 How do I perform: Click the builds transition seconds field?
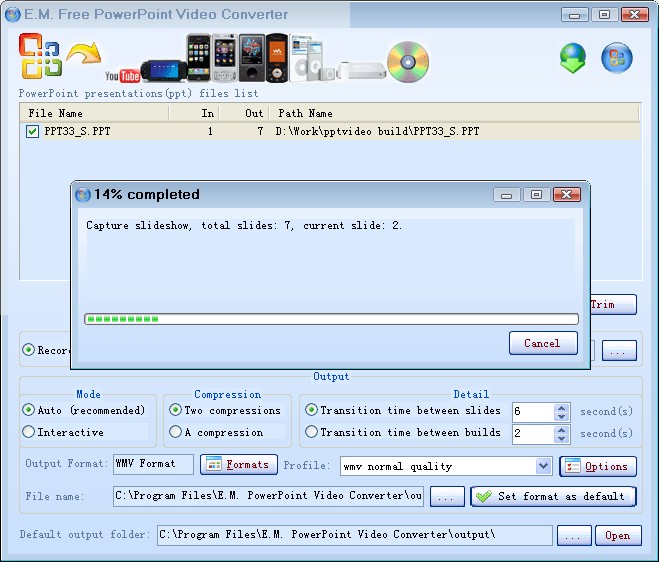533,434
